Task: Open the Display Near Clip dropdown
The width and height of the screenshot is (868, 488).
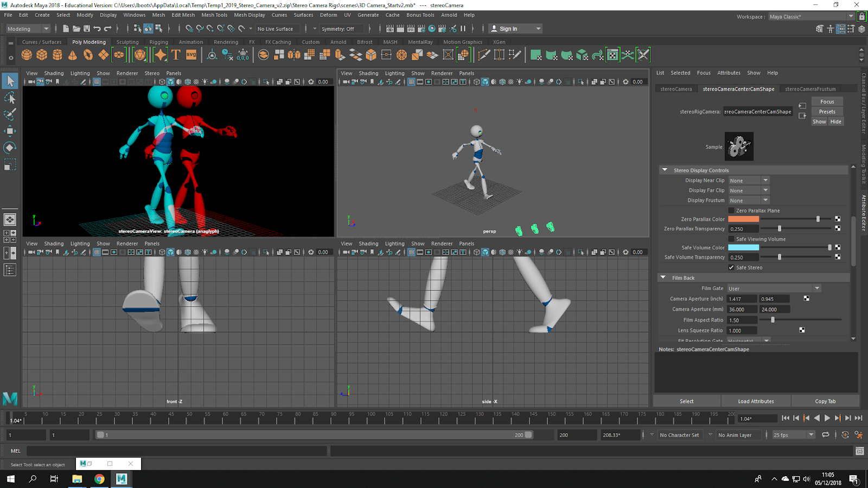Action: 749,181
